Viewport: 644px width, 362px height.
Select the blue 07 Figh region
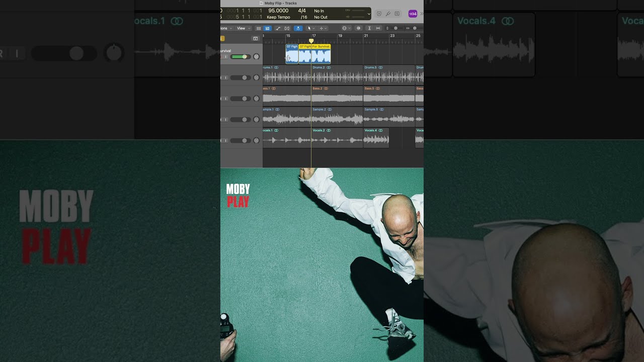point(292,54)
